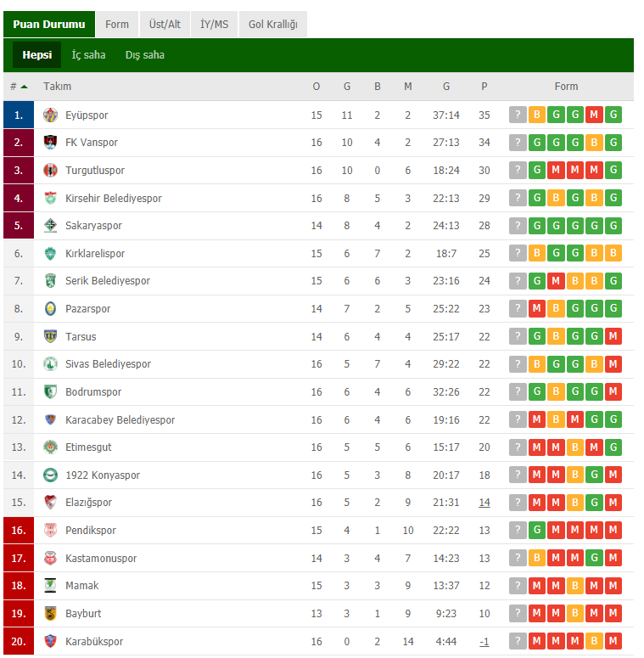
Task: Click the Sakaryaspor club badge
Action: point(50,225)
